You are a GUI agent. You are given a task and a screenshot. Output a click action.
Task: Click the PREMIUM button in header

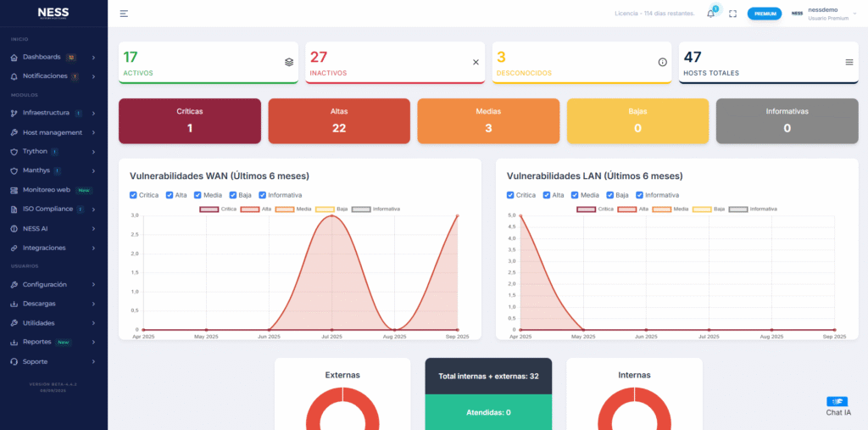click(x=764, y=14)
